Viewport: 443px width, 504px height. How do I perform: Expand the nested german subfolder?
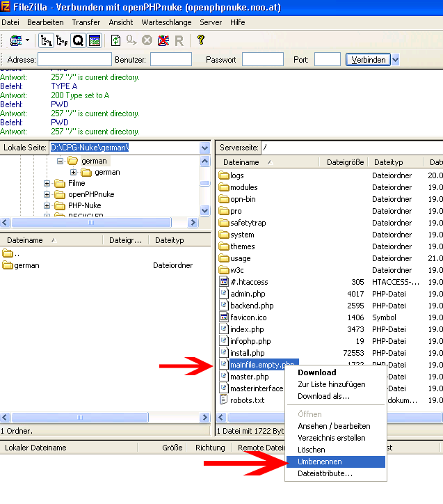pos(73,172)
